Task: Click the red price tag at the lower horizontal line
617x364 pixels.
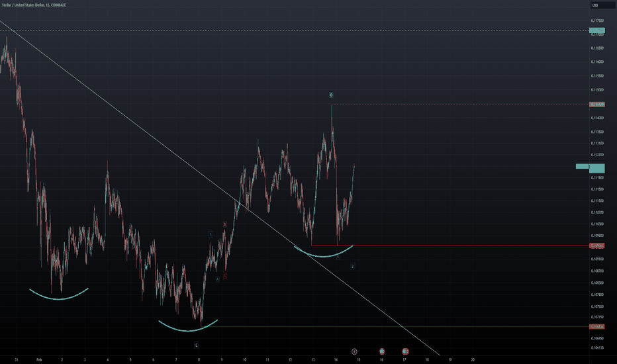Action: [x=597, y=327]
